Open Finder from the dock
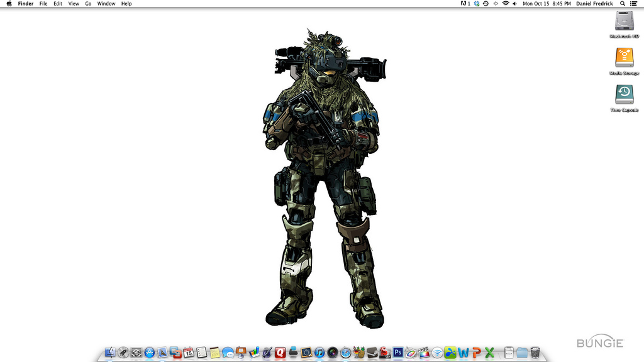This screenshot has width=644, height=362. pos(110,352)
